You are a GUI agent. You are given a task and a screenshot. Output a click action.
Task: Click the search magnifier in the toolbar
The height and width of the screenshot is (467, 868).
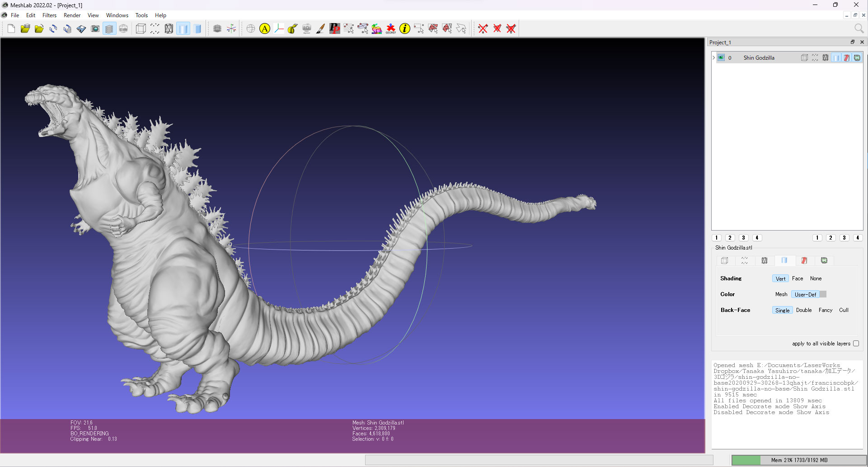click(859, 28)
